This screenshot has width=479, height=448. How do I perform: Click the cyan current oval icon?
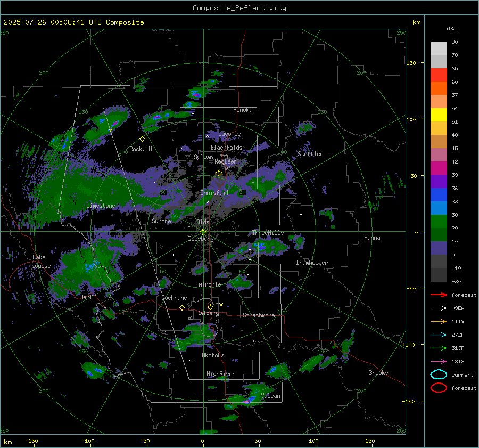point(439,374)
